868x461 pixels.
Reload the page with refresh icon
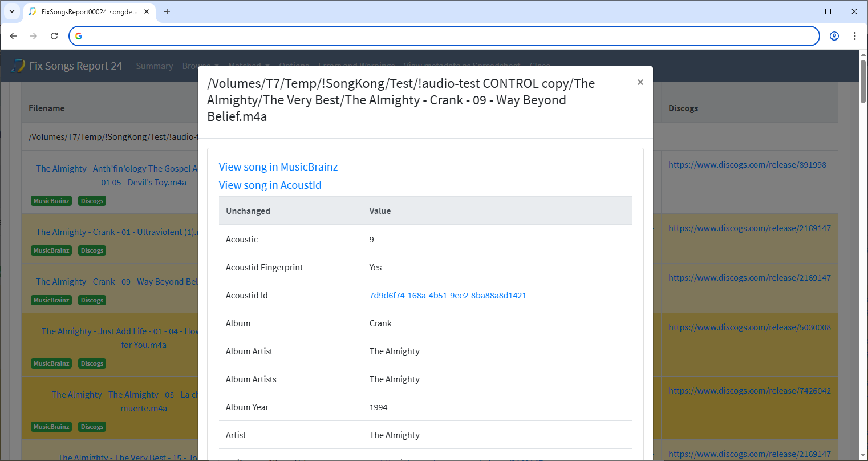pos(54,36)
